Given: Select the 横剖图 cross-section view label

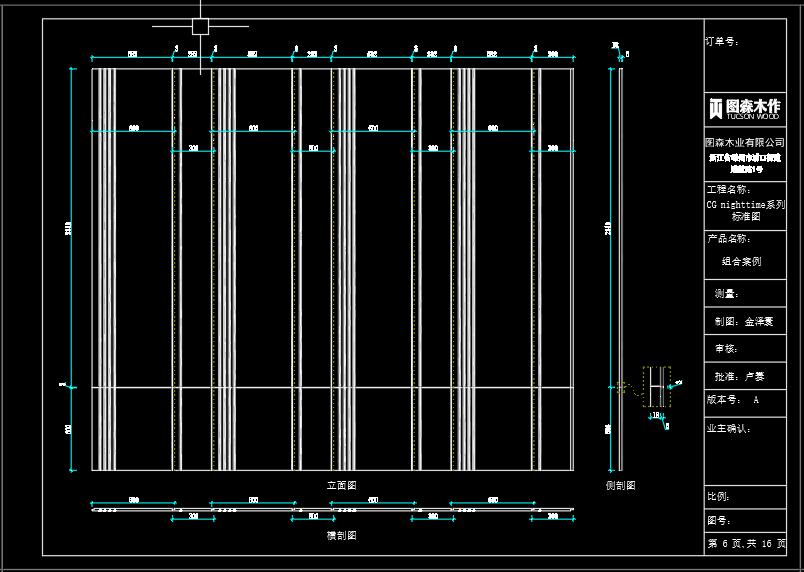Looking at the screenshot, I should tap(341, 536).
